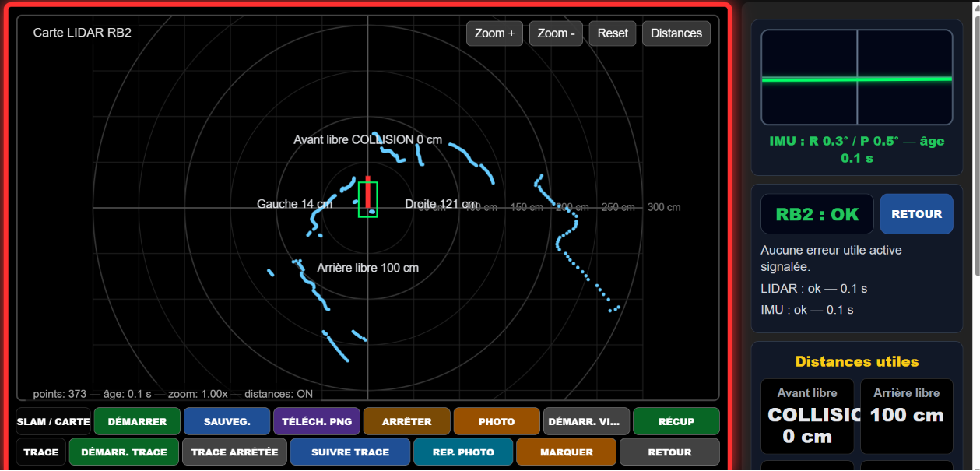Viewport: 980px width, 471px height.
Task: Click the 'IMU : ok — 0.1 s' status line
Action: tap(807, 310)
